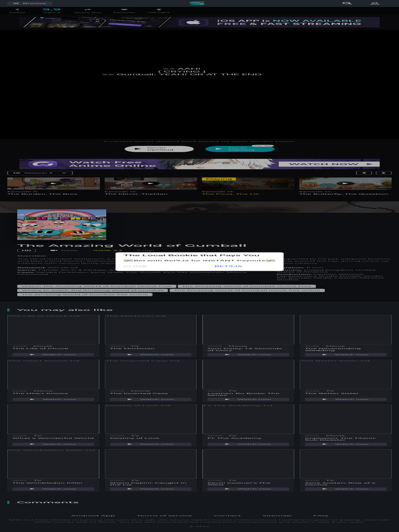Click the SFlix logo in header

[x=197, y=3]
